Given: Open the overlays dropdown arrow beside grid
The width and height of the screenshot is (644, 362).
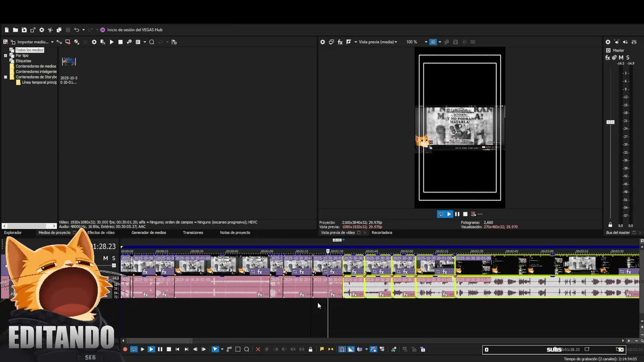Looking at the screenshot, I should (439, 42).
